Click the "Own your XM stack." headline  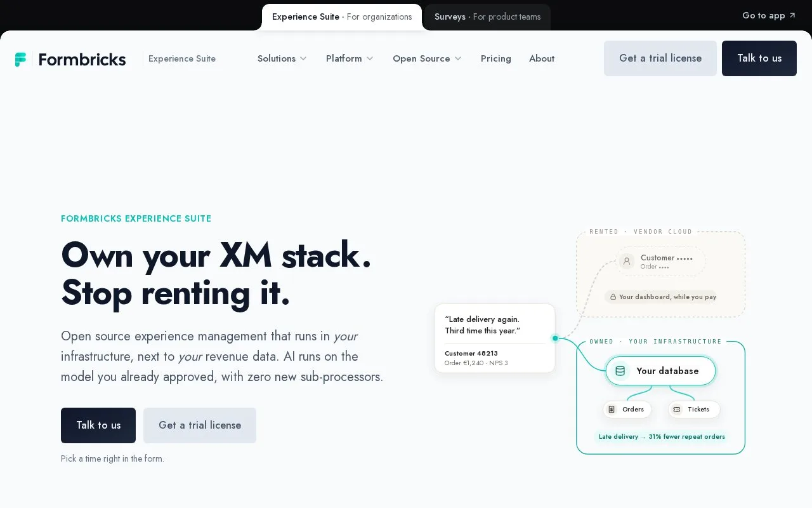point(216,255)
